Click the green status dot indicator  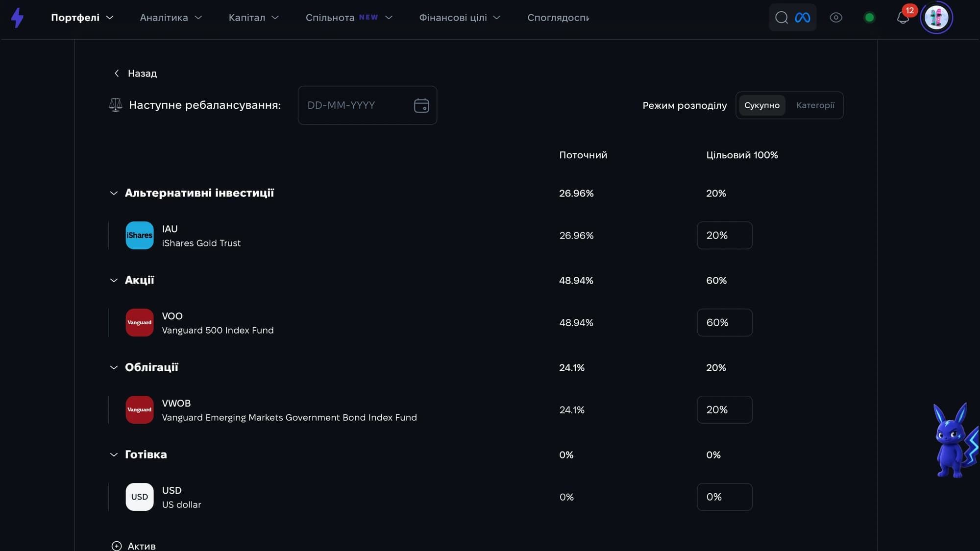[869, 18]
